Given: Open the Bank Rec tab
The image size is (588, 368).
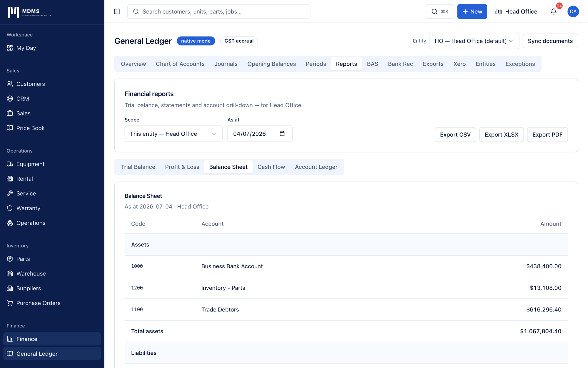Looking at the screenshot, I should [400, 64].
